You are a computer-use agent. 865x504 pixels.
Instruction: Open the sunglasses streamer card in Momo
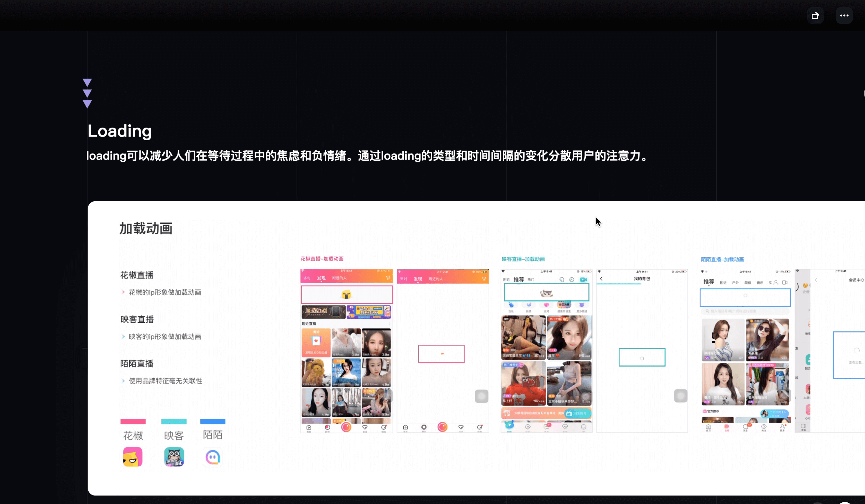(767, 340)
